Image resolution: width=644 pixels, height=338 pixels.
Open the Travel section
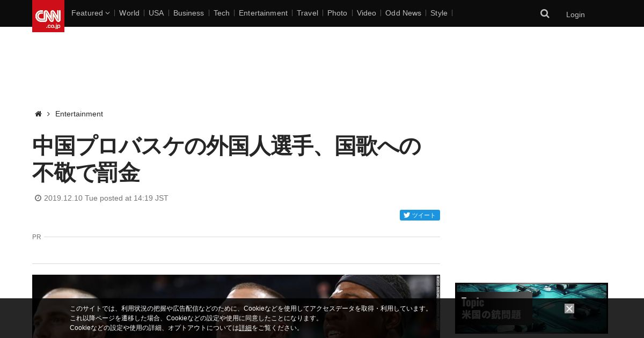[x=308, y=13]
